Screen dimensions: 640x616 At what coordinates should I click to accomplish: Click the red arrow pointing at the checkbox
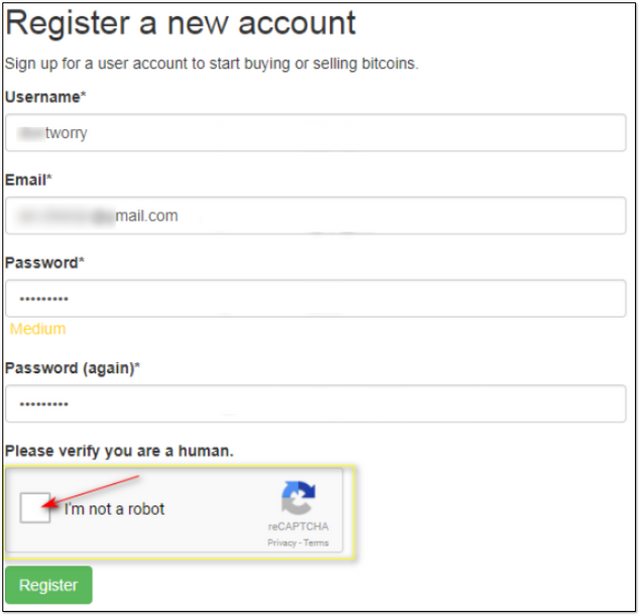click(x=92, y=490)
